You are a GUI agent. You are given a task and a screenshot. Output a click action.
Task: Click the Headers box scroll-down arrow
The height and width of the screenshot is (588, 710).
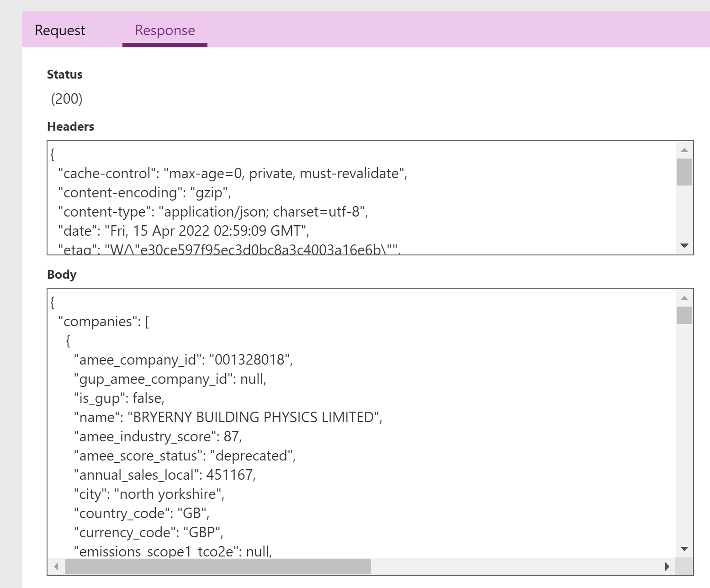point(684,245)
